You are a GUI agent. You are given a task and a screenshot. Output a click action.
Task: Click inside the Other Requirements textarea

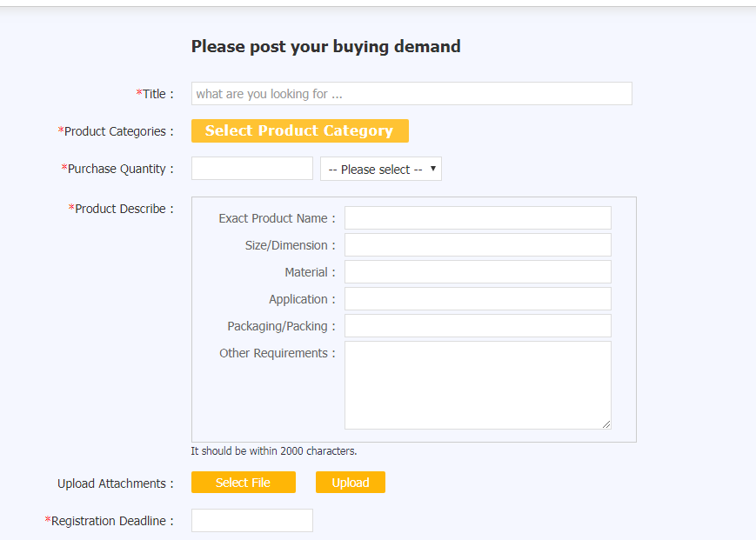coord(478,385)
